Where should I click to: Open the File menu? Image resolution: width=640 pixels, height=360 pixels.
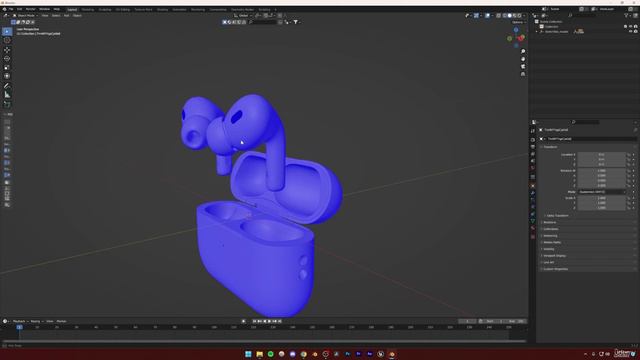tap(11, 9)
